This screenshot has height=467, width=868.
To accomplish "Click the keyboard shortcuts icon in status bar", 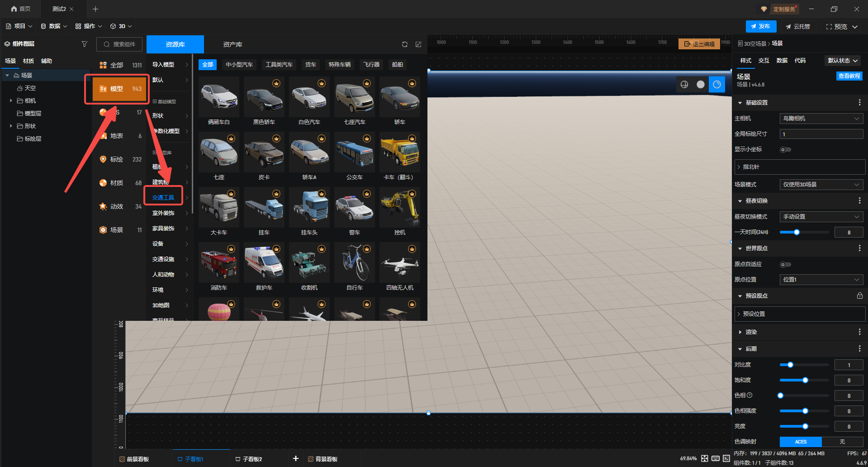I will point(716,458).
